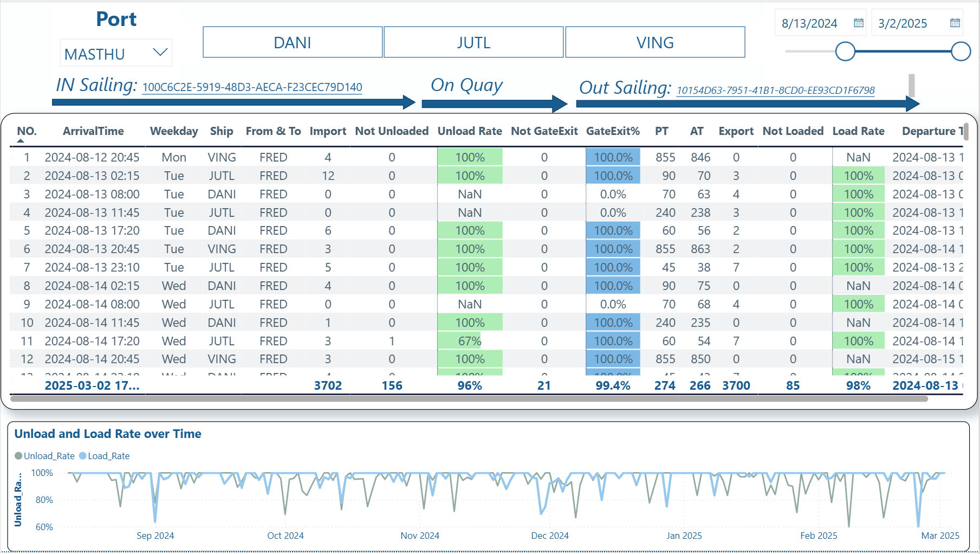Click the sort arrow under NO. column

[21, 141]
